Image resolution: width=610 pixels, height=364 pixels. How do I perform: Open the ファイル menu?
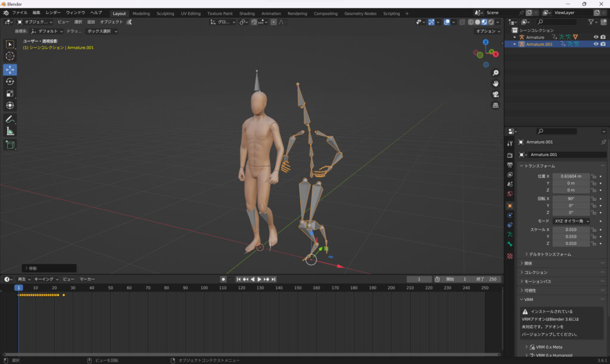[x=20, y=13]
